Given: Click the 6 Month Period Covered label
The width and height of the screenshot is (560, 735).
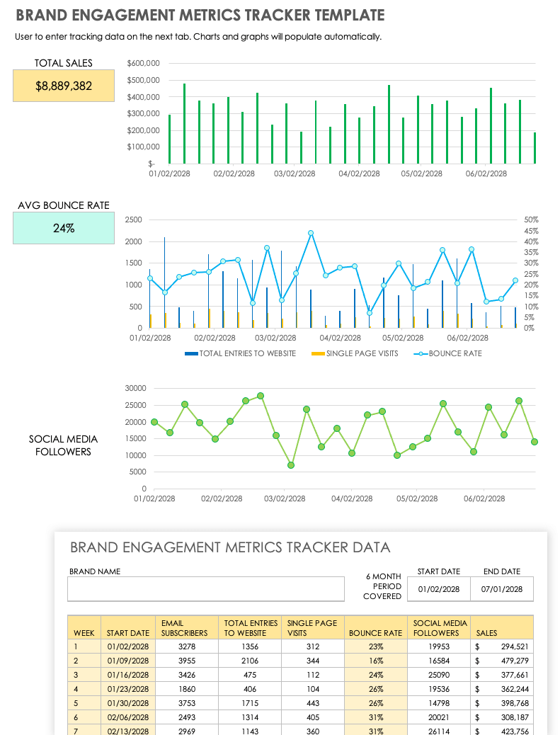Looking at the screenshot, I should 383,586.
